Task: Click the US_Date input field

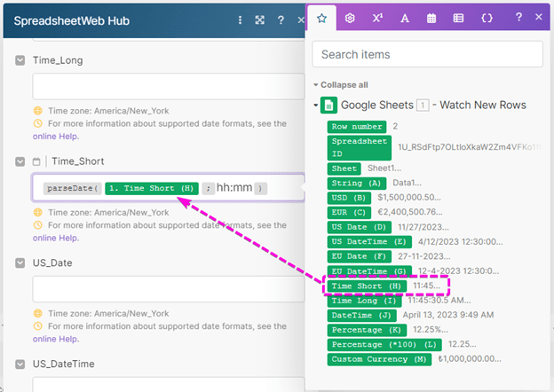Action: pyautogui.click(x=169, y=289)
